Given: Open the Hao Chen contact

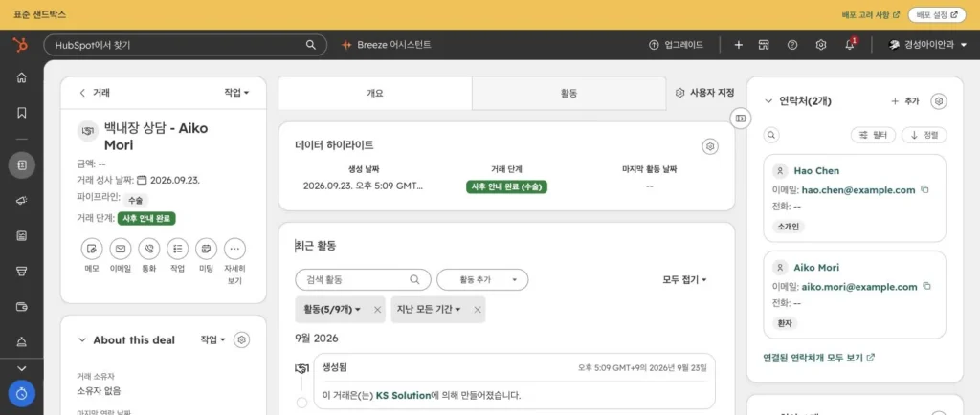Looking at the screenshot, I should pyautogui.click(x=816, y=170).
